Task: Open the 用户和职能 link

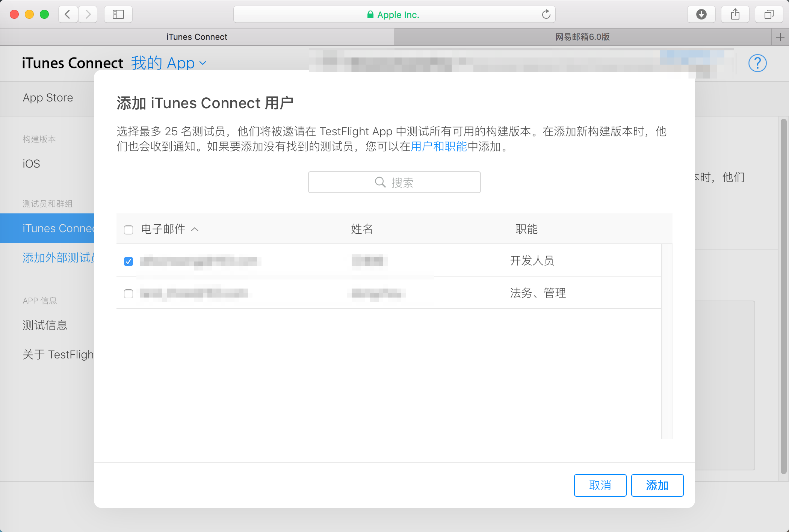Action: click(438, 147)
